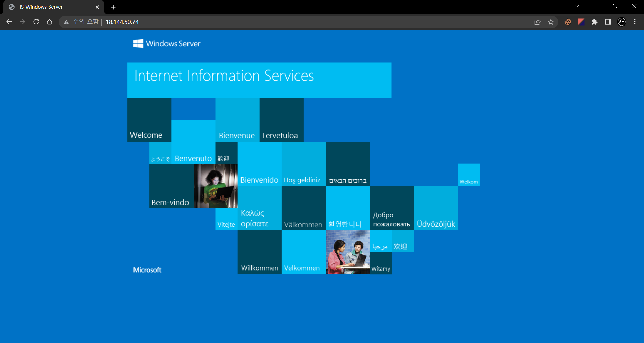Click the Bem-vindo tile
The height and width of the screenshot is (343, 644).
click(171, 186)
